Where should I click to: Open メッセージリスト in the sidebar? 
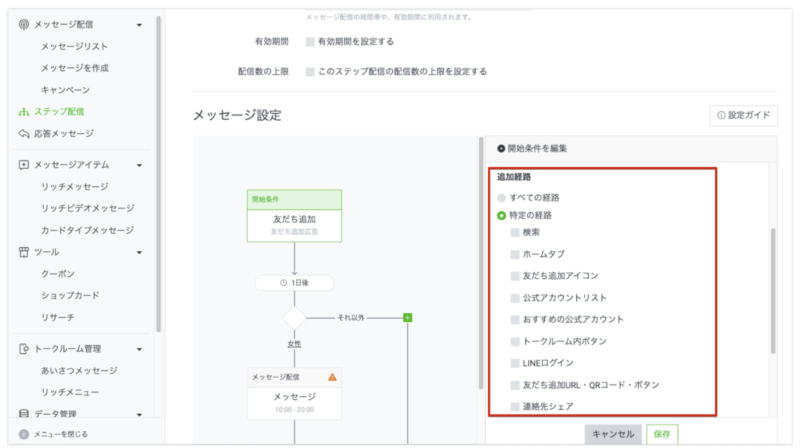[x=74, y=46]
